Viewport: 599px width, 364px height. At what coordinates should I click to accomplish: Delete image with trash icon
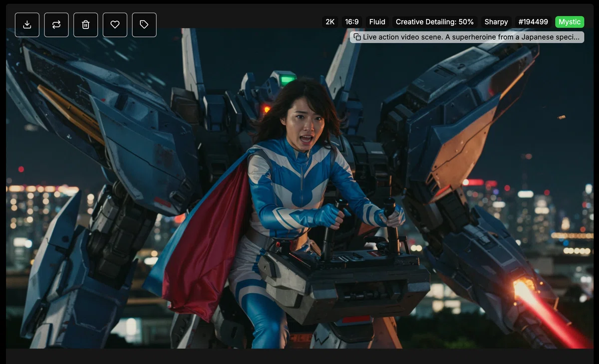pyautogui.click(x=86, y=25)
